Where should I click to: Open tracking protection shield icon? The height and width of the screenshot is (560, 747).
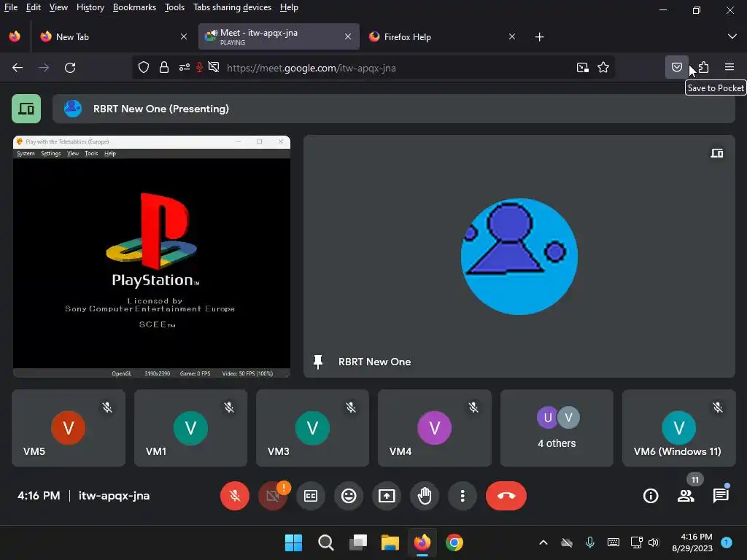click(x=144, y=68)
